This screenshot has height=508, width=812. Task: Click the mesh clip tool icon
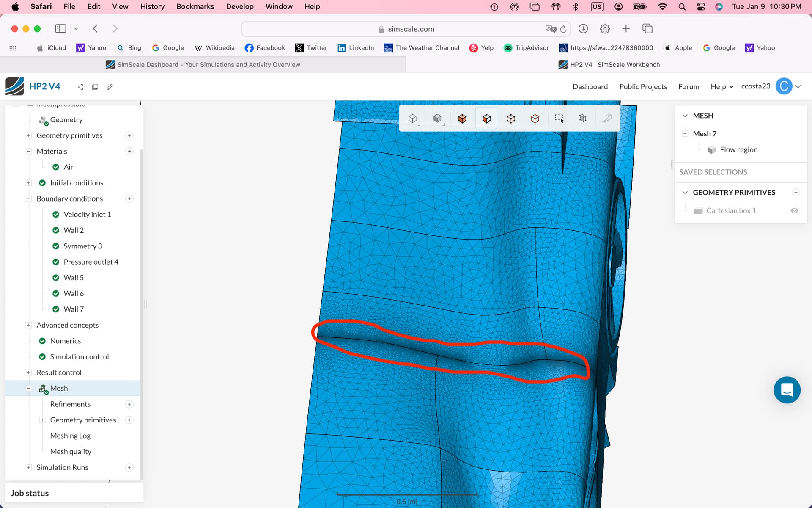coord(583,119)
